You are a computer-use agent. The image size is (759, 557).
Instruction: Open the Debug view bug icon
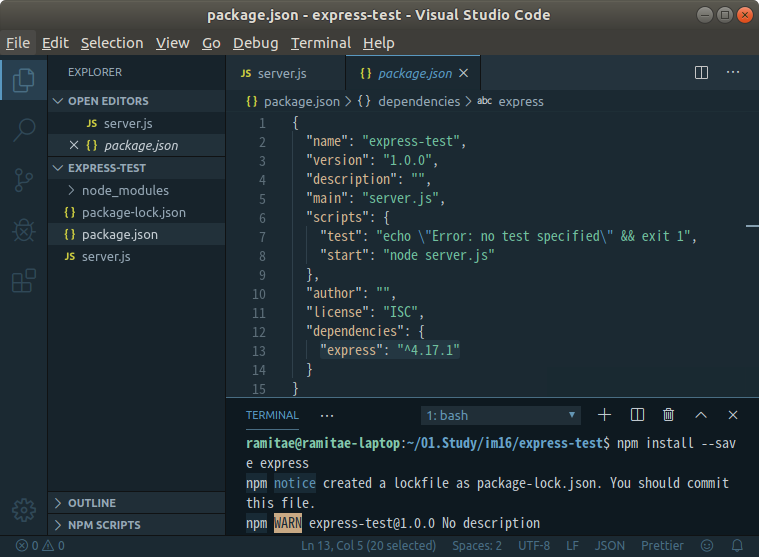tap(24, 230)
